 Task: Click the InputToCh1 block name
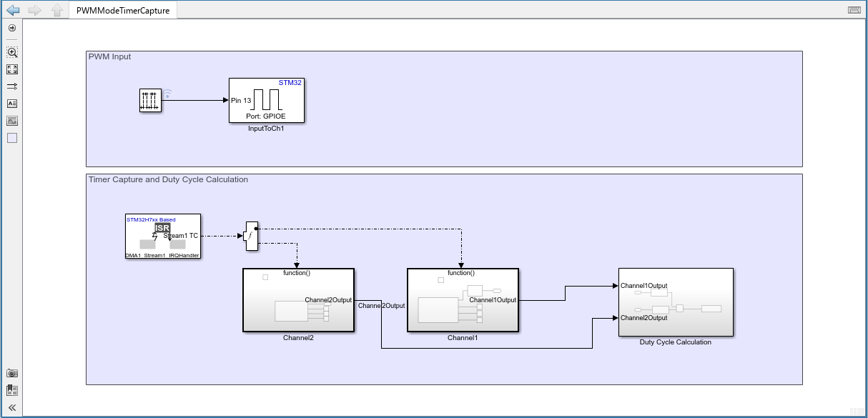tap(266, 129)
